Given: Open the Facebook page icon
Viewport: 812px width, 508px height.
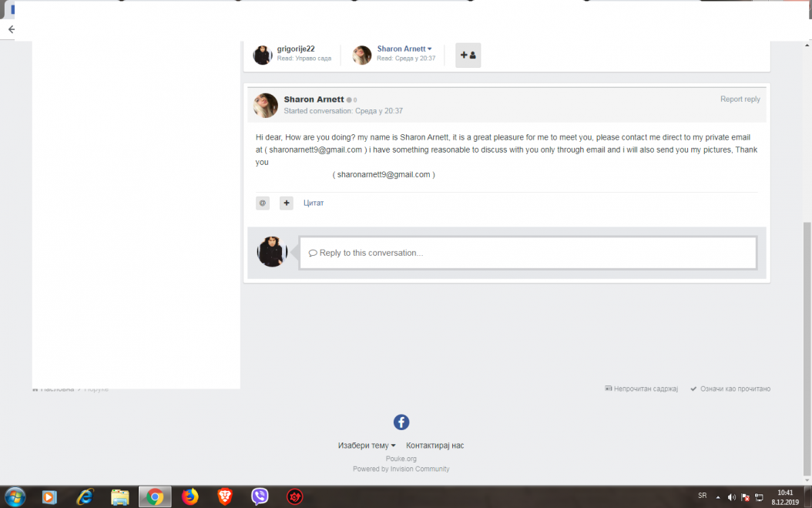Looking at the screenshot, I should click(x=401, y=422).
